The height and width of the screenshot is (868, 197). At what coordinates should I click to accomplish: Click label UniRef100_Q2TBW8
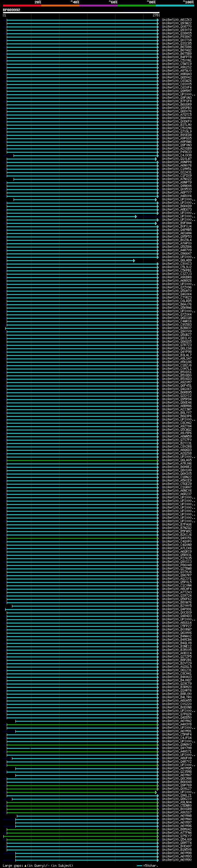[x=176, y=568]
